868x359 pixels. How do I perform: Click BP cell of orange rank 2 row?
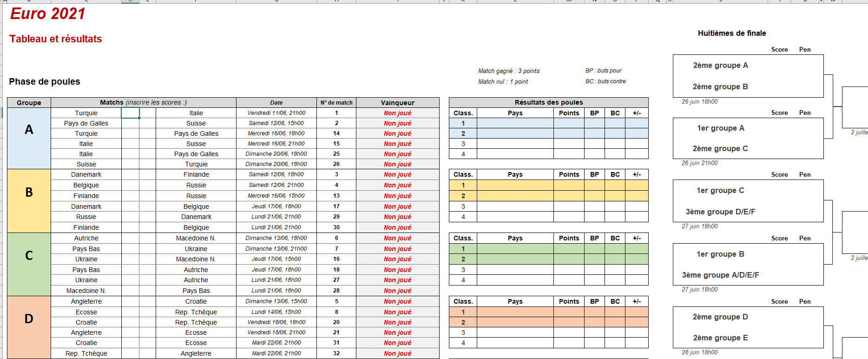(x=594, y=322)
